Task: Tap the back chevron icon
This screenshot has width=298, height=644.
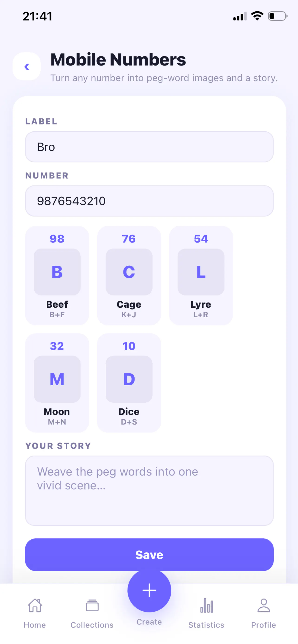Action: click(x=27, y=67)
